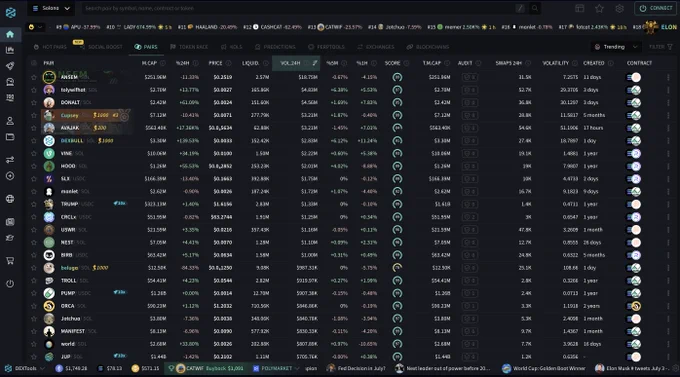
Task: Sort by the VOLATILITY column header
Action: tap(556, 63)
